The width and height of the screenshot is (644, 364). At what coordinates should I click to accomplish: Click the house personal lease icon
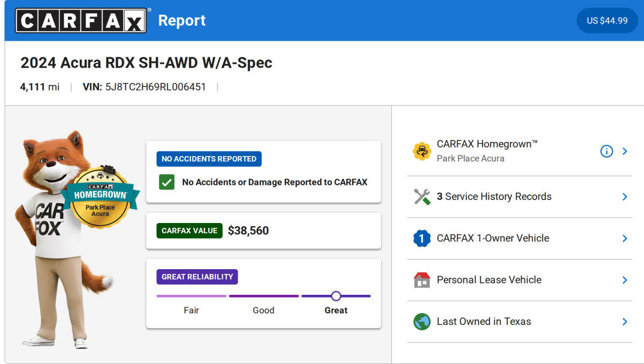pos(422,280)
